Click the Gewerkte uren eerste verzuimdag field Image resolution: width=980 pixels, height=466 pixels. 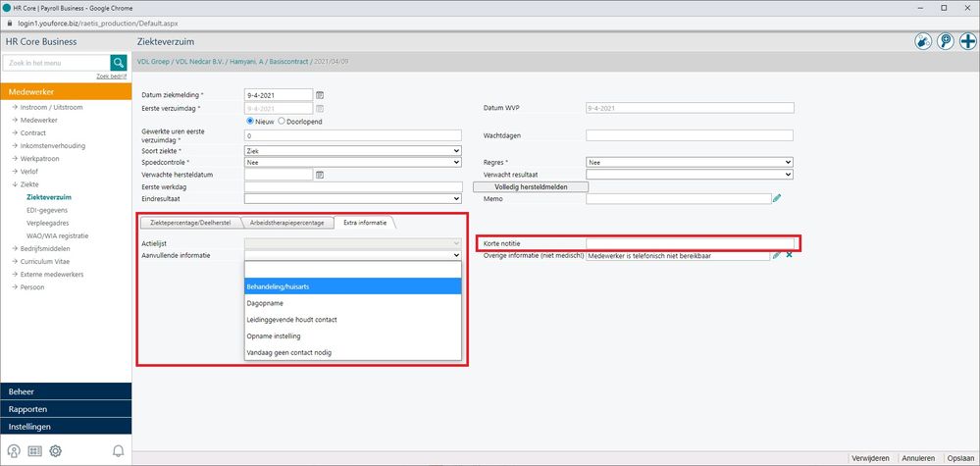pyautogui.click(x=352, y=135)
